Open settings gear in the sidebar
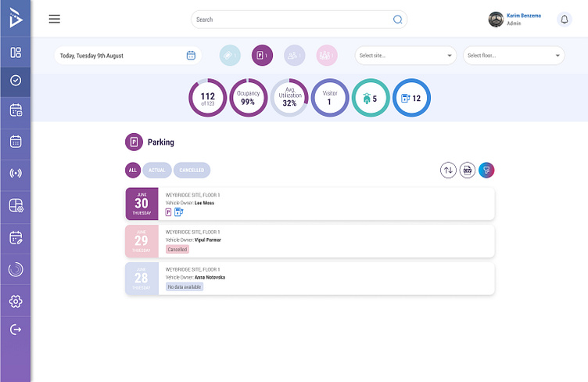This screenshot has height=382, width=588. pos(16,301)
